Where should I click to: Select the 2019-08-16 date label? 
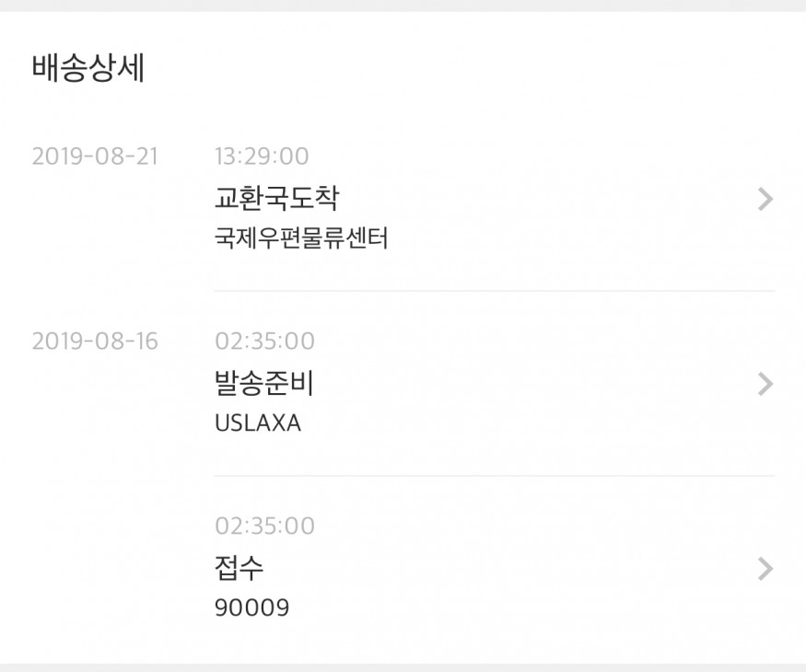pyautogui.click(x=95, y=342)
